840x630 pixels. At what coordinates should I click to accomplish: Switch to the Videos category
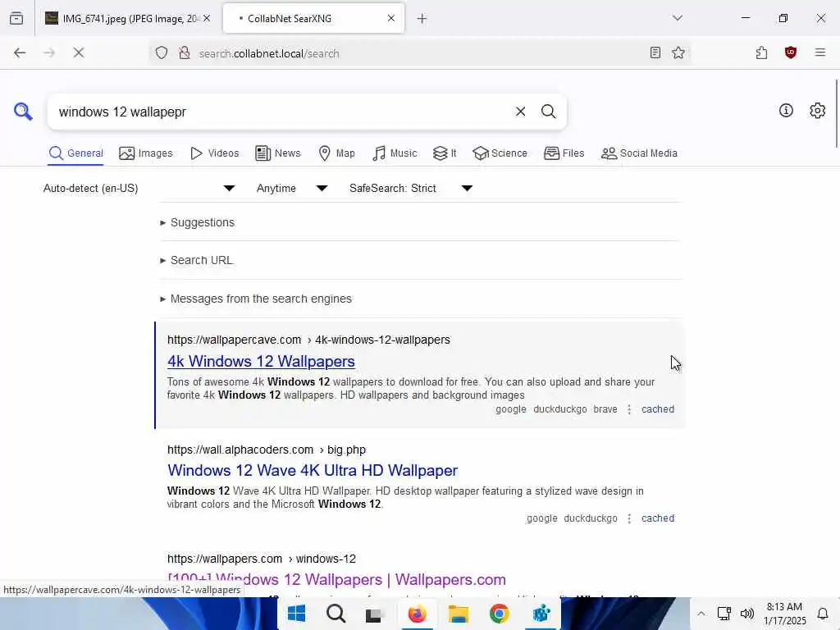[214, 153]
